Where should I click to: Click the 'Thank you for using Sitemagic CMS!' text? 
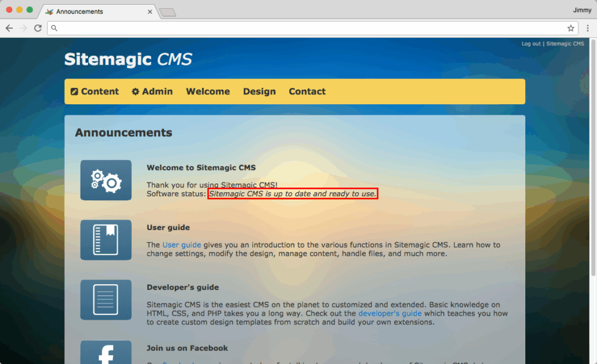pyautogui.click(x=212, y=185)
